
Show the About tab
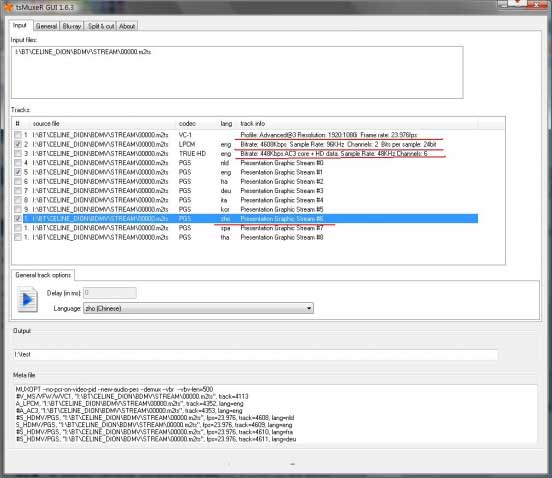(127, 26)
